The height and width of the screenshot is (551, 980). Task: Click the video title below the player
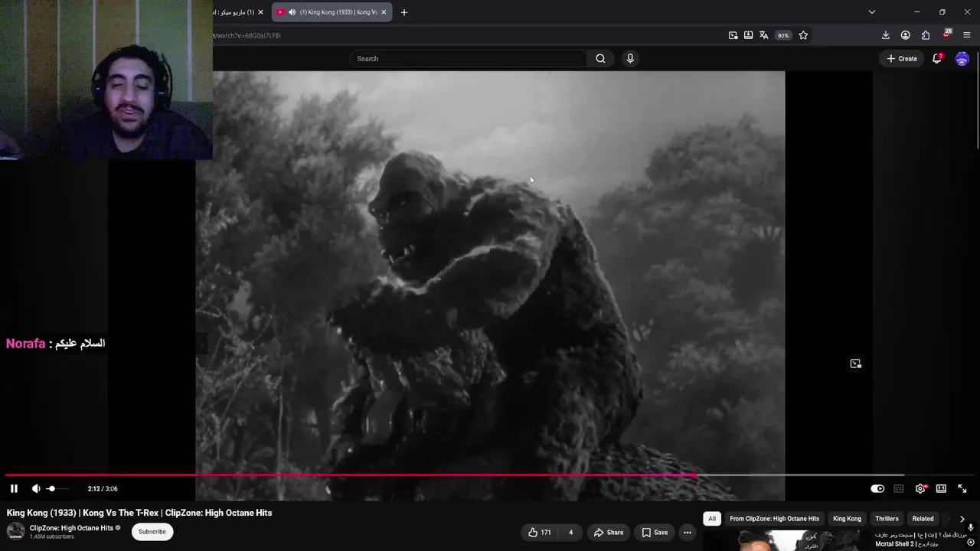pos(139,513)
